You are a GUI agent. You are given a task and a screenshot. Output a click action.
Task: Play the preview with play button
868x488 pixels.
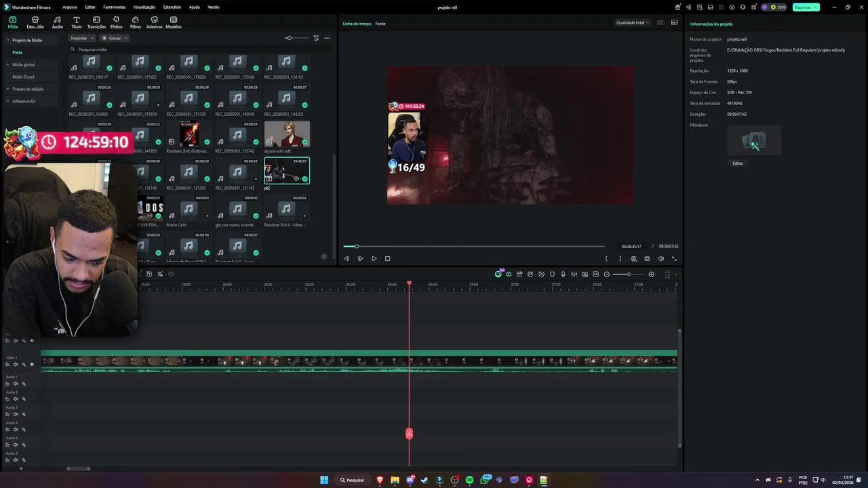click(374, 258)
